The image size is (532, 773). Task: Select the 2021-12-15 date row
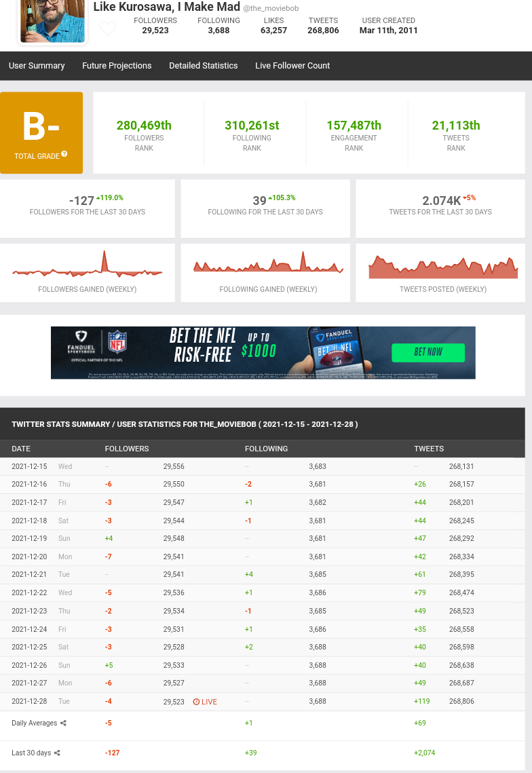click(x=263, y=466)
